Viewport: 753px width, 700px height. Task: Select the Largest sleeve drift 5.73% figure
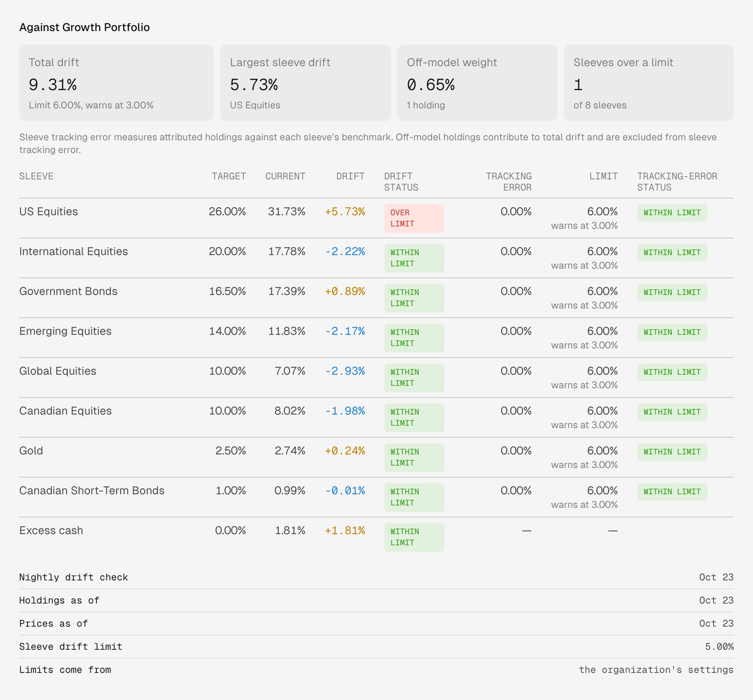coord(254,85)
